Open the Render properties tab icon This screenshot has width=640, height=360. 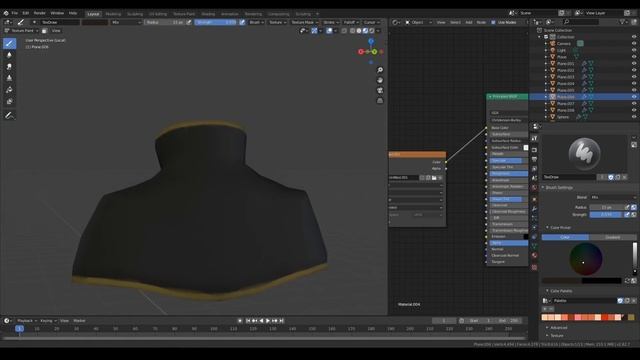coord(534,150)
